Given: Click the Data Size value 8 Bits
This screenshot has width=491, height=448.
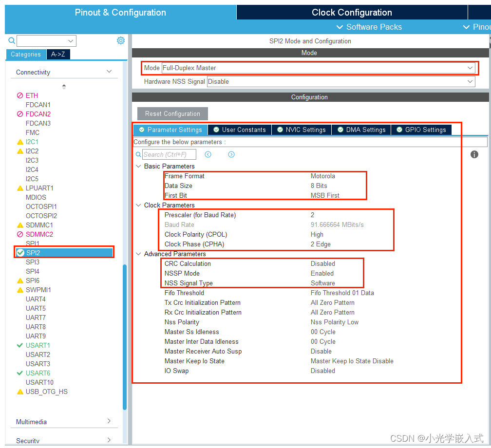Looking at the screenshot, I should (319, 186).
